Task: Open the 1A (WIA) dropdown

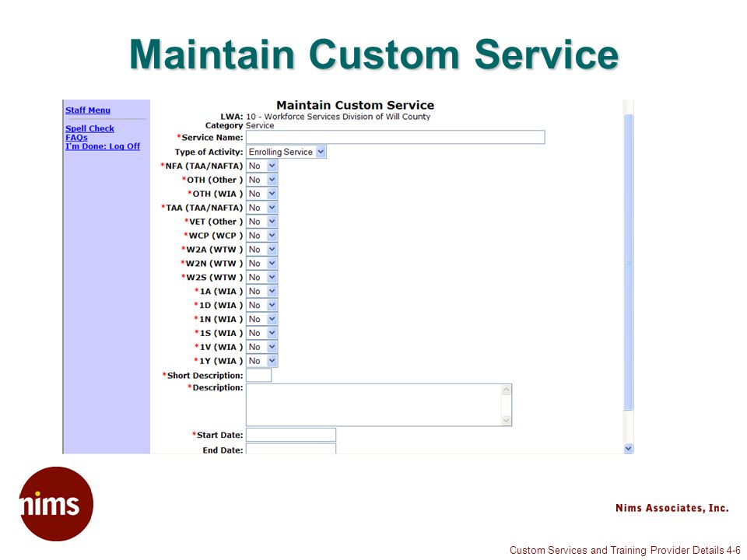Action: click(x=261, y=291)
